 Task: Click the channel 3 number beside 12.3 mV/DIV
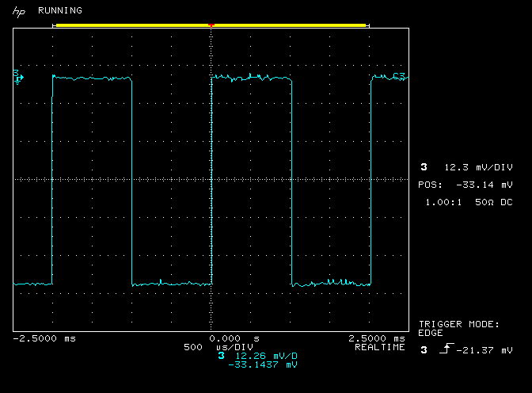coord(424,167)
